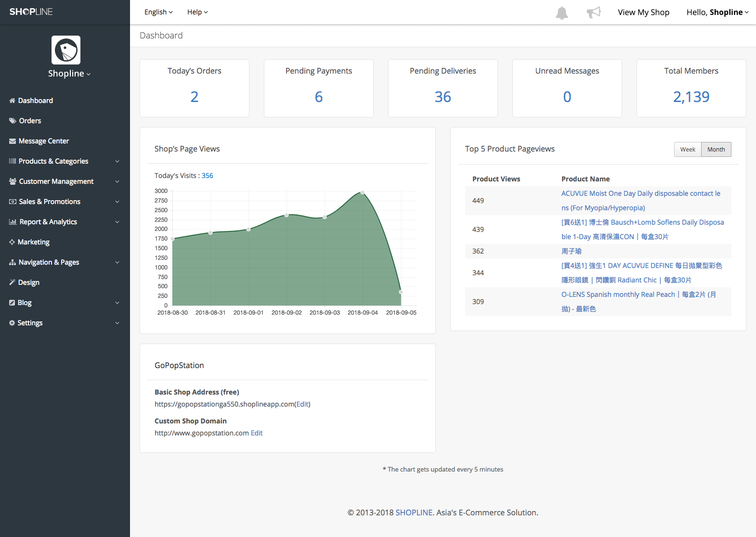The image size is (756, 537).
Task: Open 1 DAY ACUVUE DEFINE product link
Action: pyautogui.click(x=642, y=273)
